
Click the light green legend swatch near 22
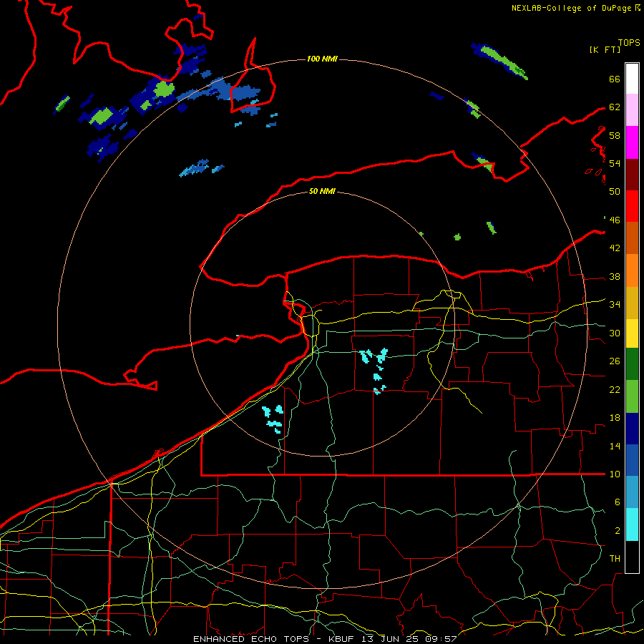[x=632, y=396]
